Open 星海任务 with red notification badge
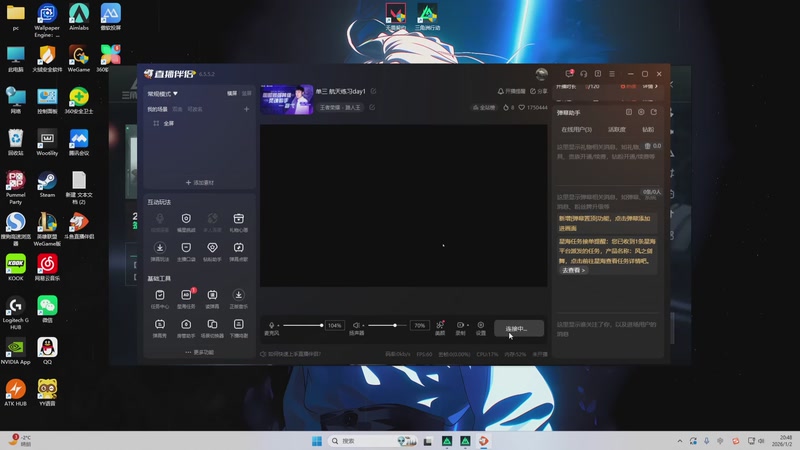 [186, 299]
